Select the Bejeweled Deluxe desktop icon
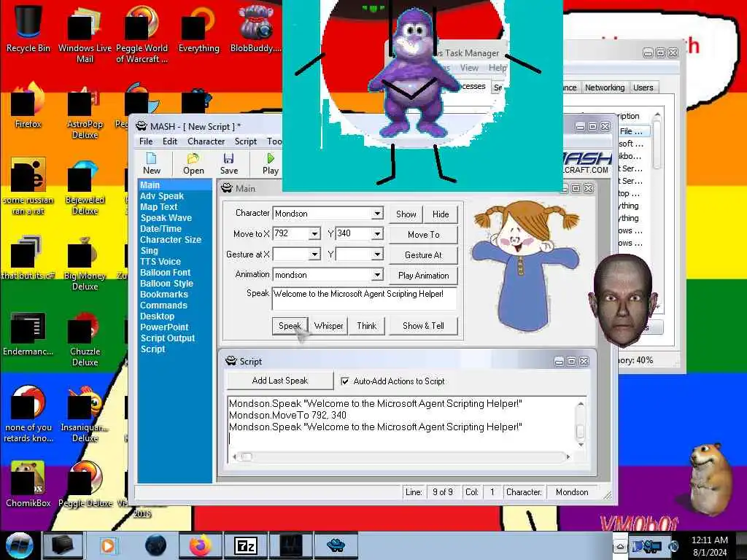Viewport: 747px width, 560px height. (85, 188)
